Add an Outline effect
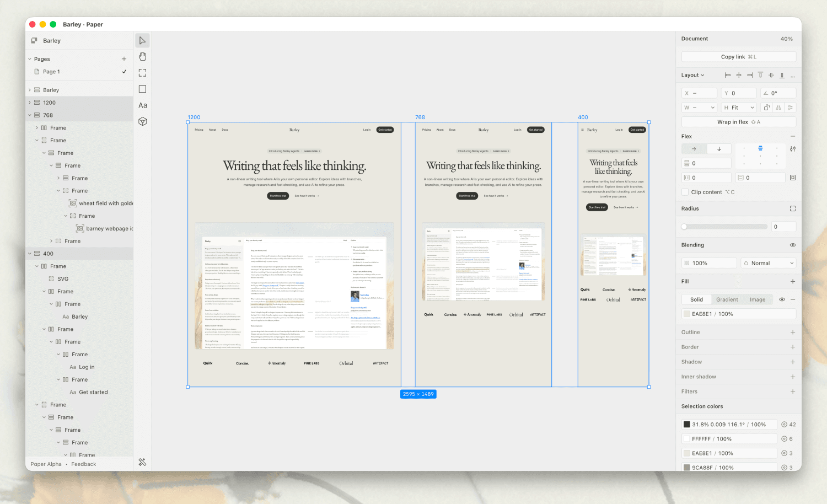The image size is (827, 504). pos(793,332)
